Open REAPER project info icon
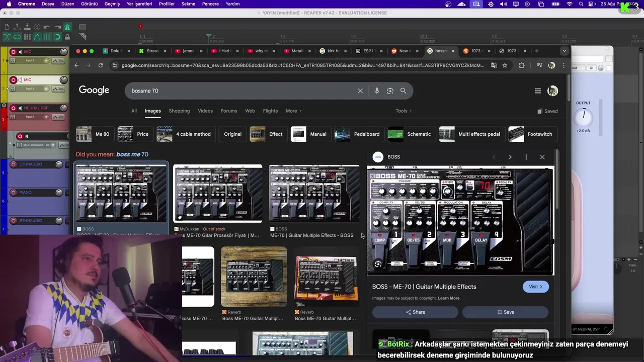Viewport: 644px width, 362px height. 37,27
